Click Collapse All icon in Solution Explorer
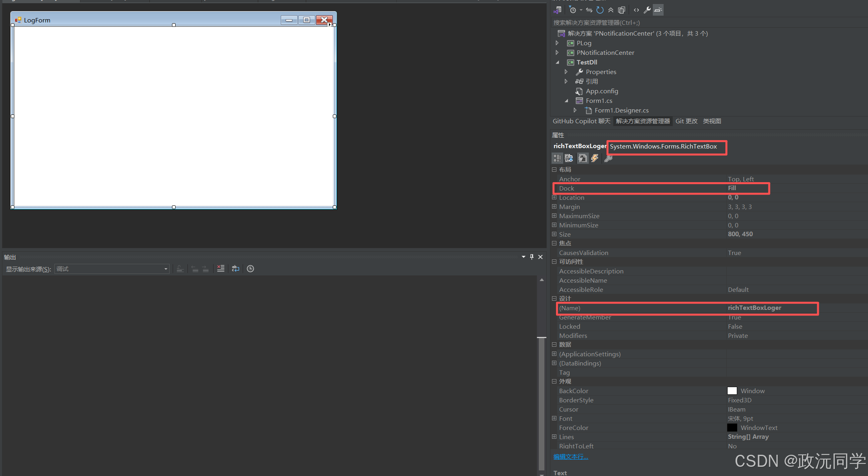Image resolution: width=868 pixels, height=476 pixels. point(611,10)
